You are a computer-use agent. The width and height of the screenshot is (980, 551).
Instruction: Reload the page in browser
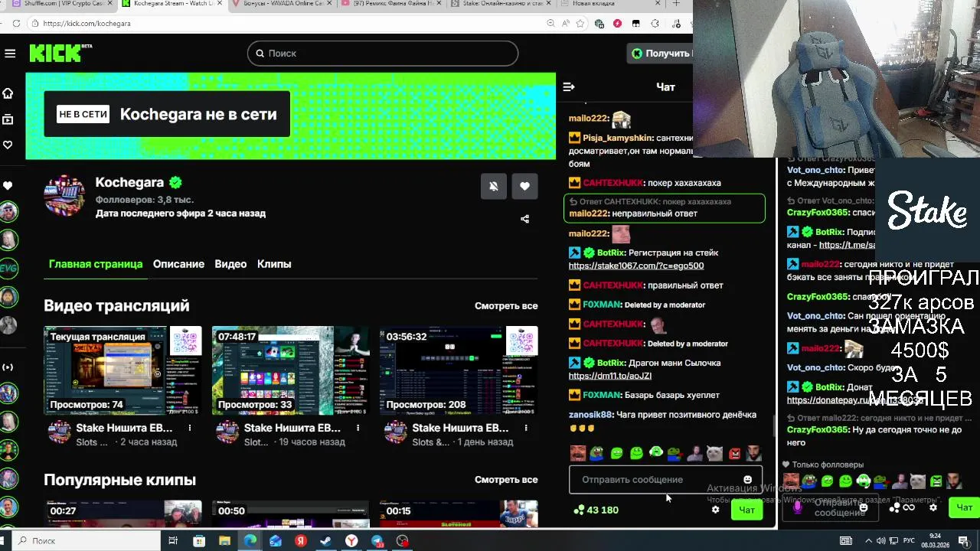15,24
